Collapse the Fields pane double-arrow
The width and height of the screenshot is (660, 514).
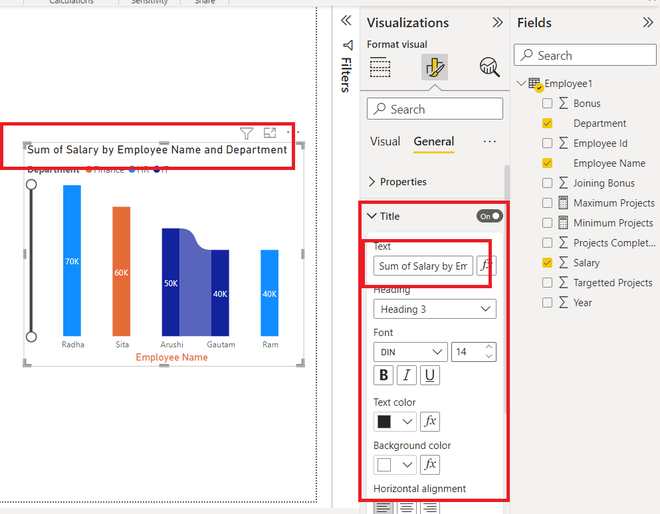[x=648, y=22]
